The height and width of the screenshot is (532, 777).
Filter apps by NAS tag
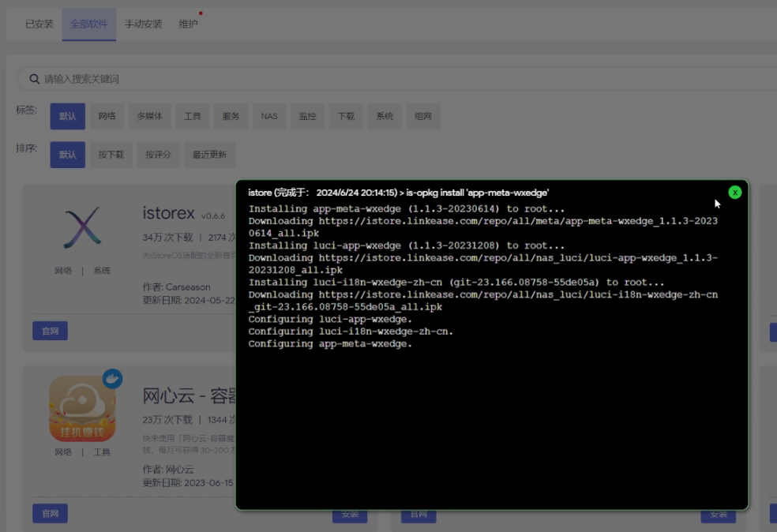pyautogui.click(x=269, y=116)
